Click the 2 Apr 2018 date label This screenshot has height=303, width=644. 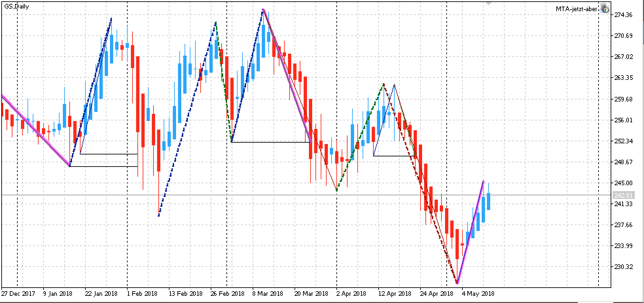tap(351, 294)
